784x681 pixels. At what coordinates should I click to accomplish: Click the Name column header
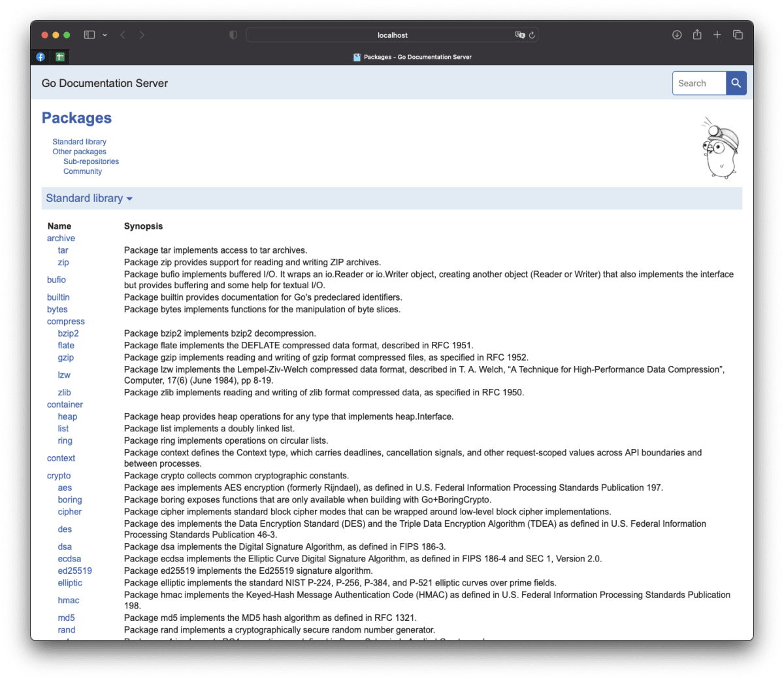[59, 226]
